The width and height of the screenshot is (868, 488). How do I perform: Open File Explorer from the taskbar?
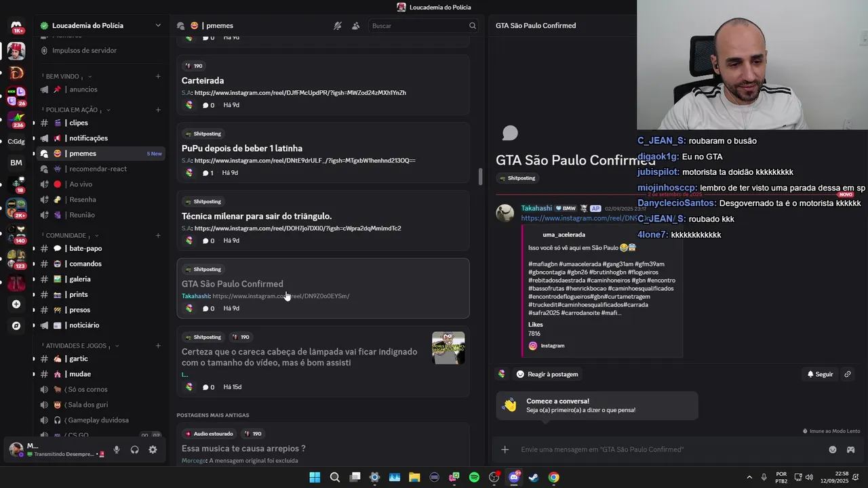(x=414, y=477)
